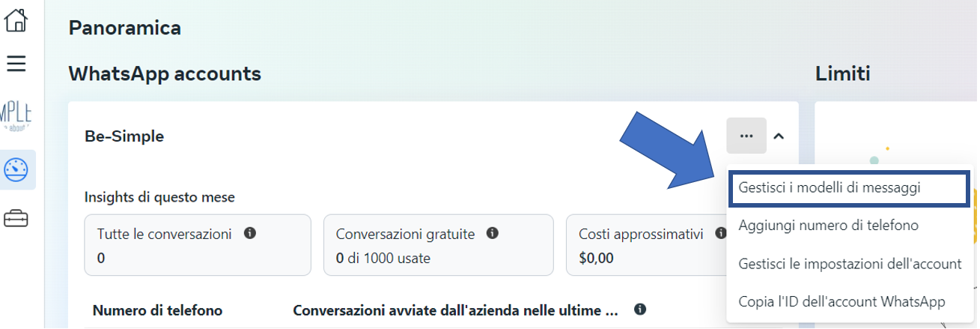
Task: Open Gestisci le impostazioni dell'account
Action: coord(850,264)
